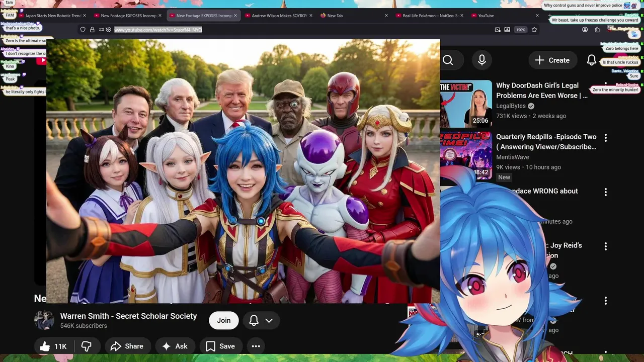
Task: Close the Japan Starts New Robotic tab
Action: coord(84,16)
